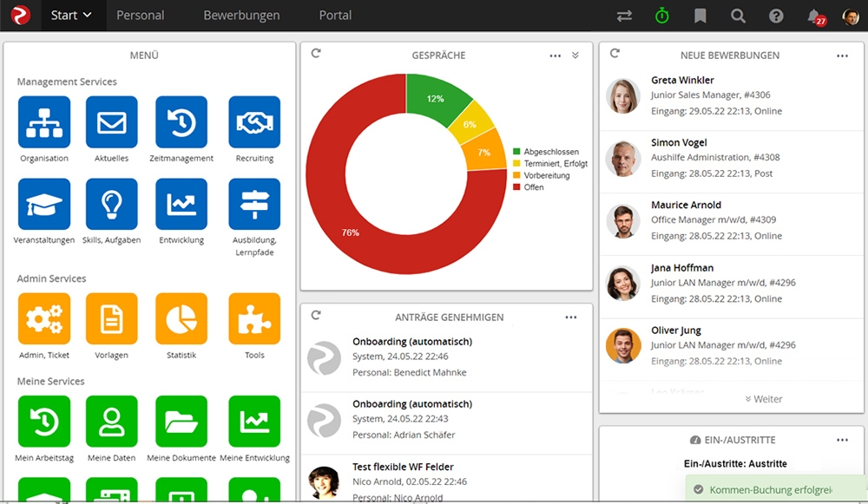This screenshot has width=868, height=504.
Task: Refresh the Anträge genehmigen widget
Action: tap(316, 316)
